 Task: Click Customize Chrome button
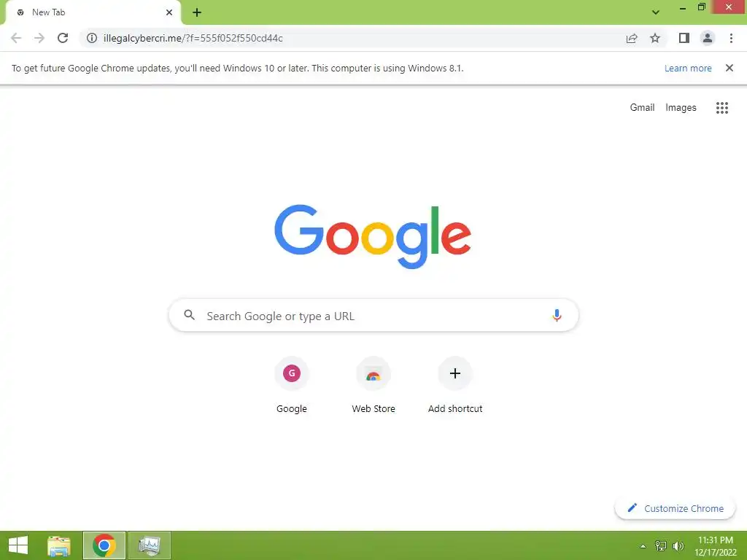tap(675, 508)
